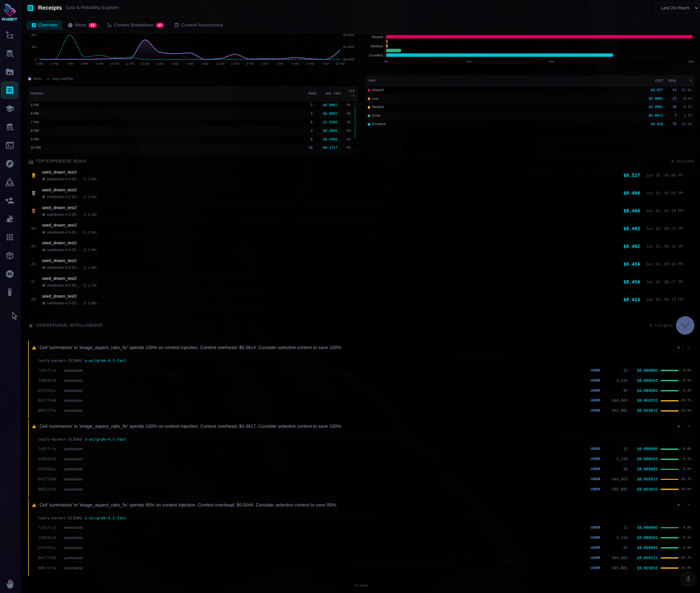The height and width of the screenshot is (593, 700).
Task: Open the hierarchy tree sidebar icon
Action: coord(10,182)
